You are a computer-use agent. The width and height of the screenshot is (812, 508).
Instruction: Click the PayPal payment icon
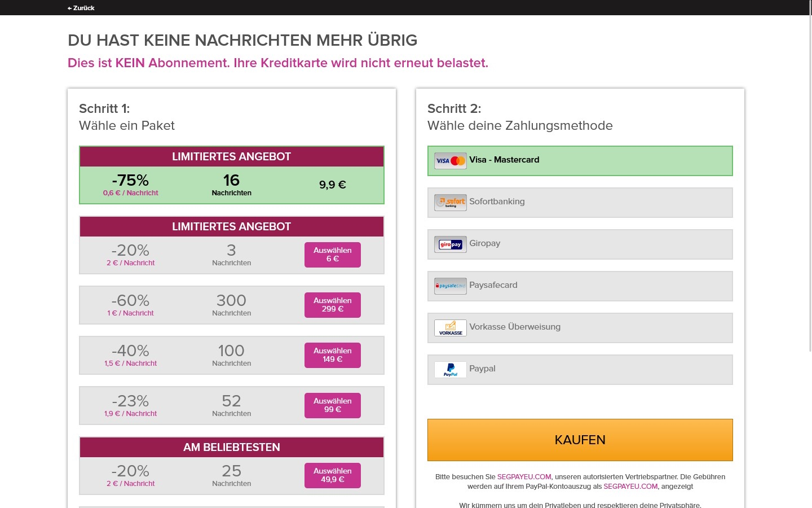click(450, 370)
